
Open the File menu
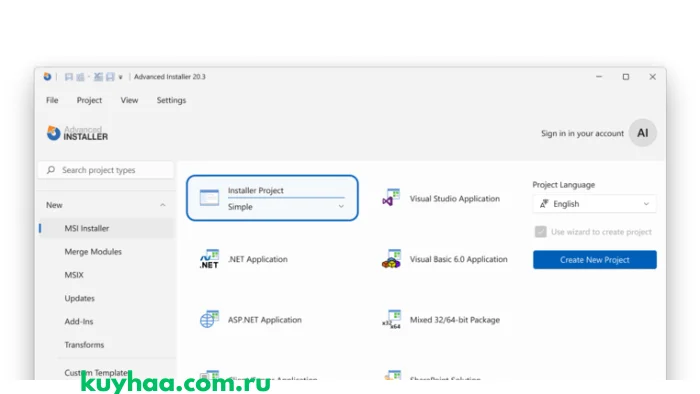(x=52, y=100)
